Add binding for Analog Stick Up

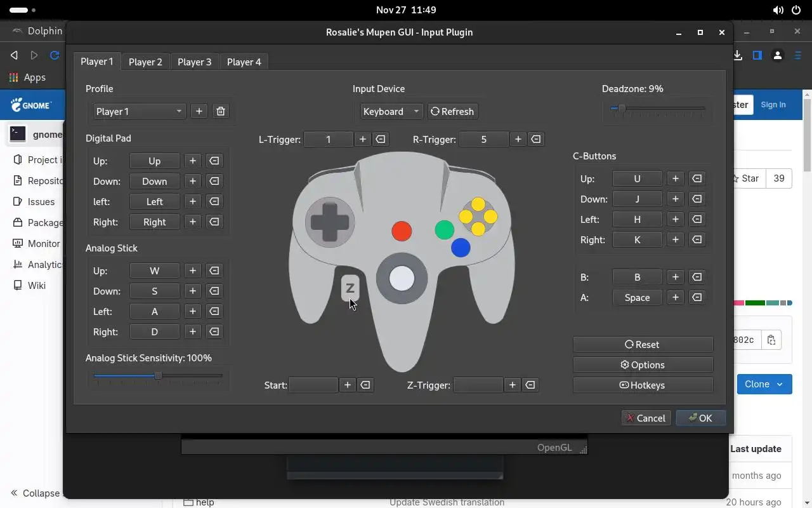[193, 271]
